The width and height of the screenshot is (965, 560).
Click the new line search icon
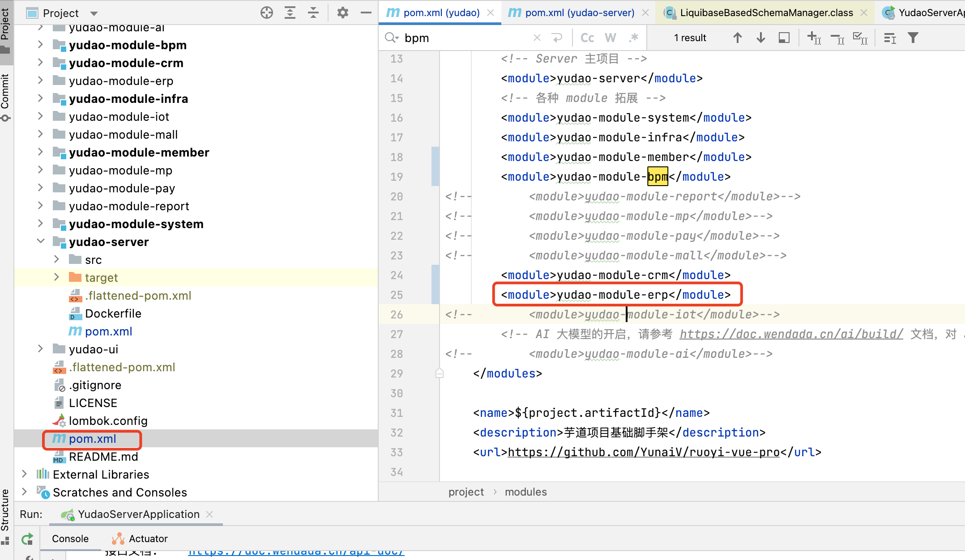[557, 38]
